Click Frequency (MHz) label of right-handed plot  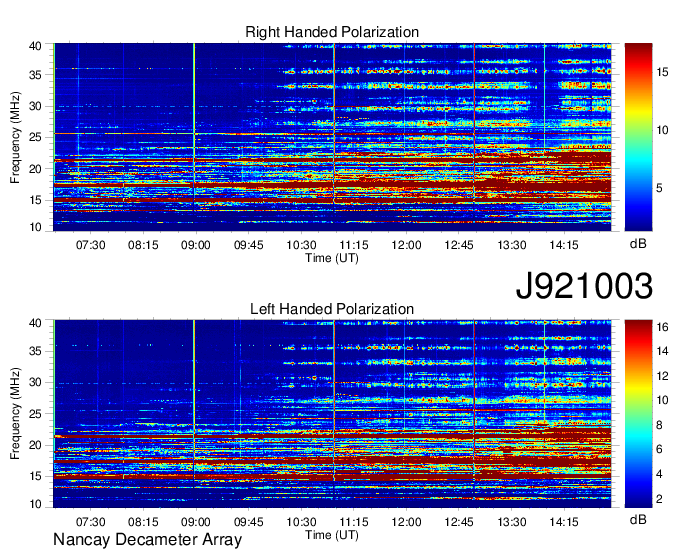(x=15, y=137)
